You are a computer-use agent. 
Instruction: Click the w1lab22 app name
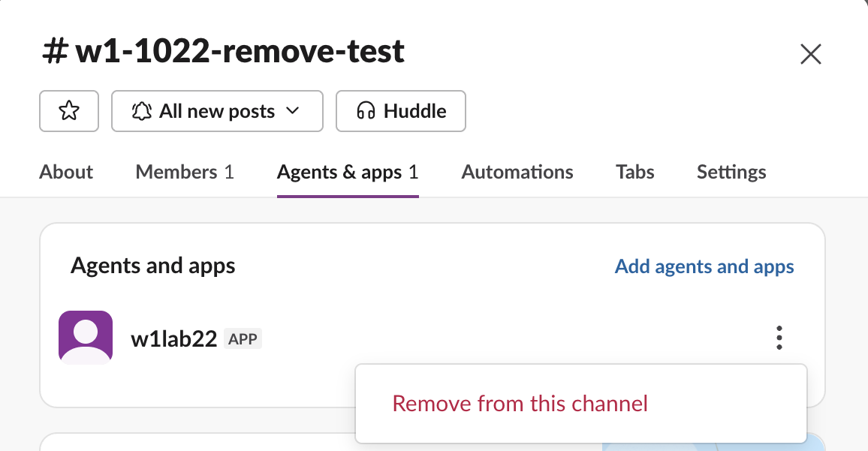pyautogui.click(x=173, y=338)
